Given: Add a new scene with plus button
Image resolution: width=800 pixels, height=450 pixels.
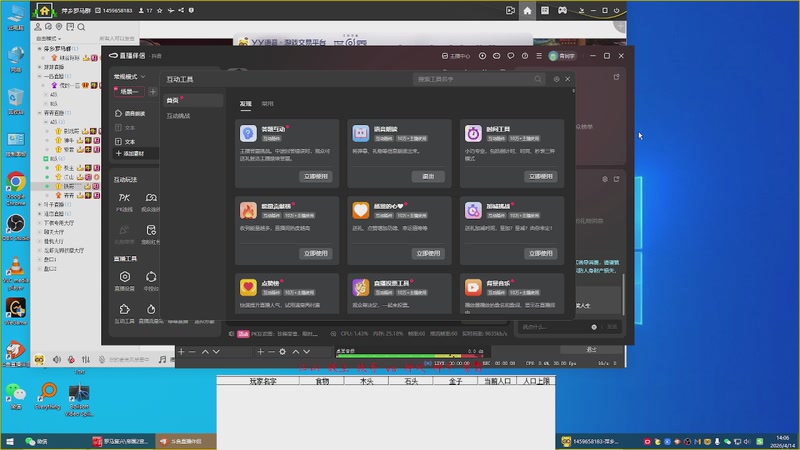Looking at the screenshot, I should (153, 92).
